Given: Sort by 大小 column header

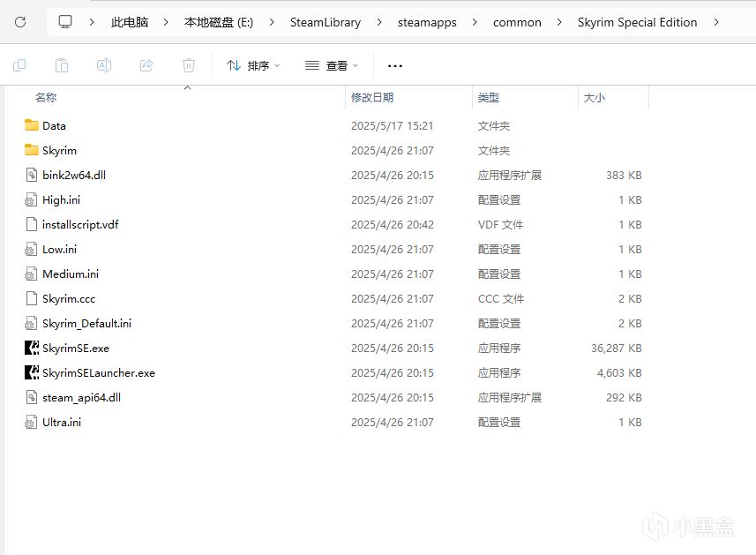Looking at the screenshot, I should point(594,97).
